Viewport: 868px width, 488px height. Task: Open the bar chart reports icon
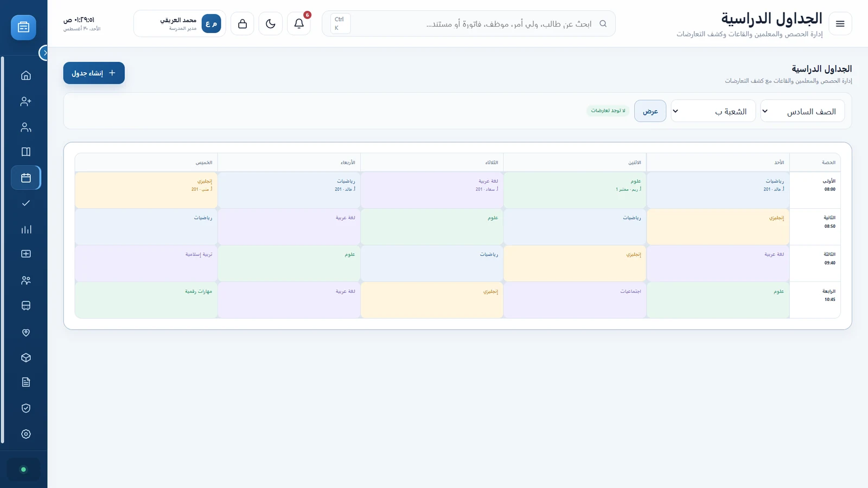[x=25, y=229]
